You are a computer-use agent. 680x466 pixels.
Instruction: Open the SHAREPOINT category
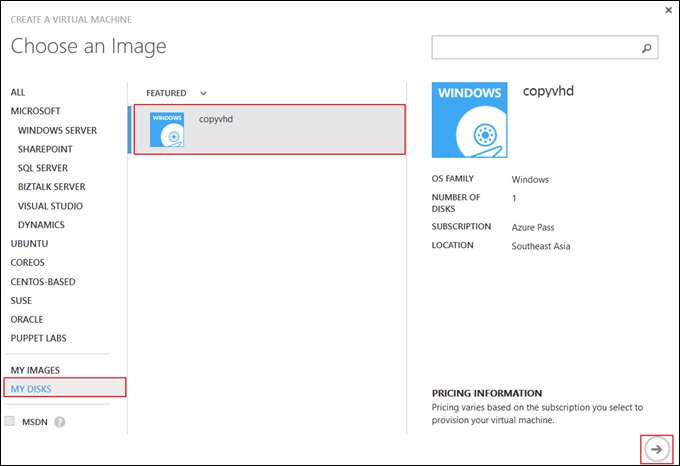(x=45, y=149)
